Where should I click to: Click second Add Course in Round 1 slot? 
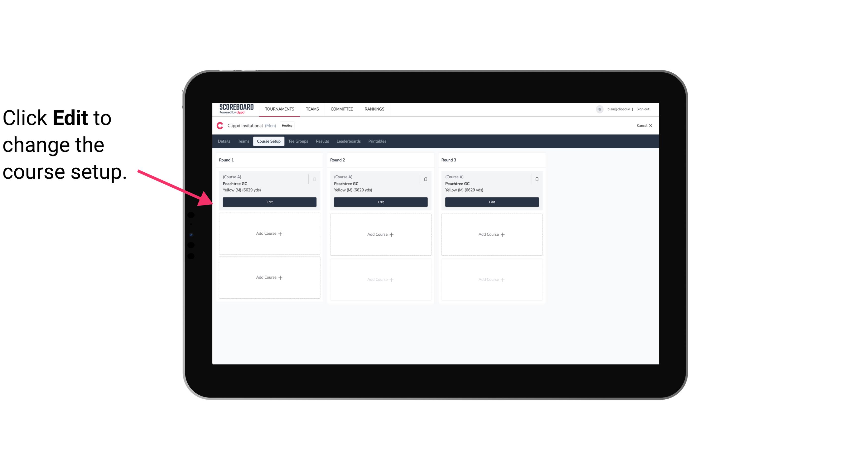(269, 277)
